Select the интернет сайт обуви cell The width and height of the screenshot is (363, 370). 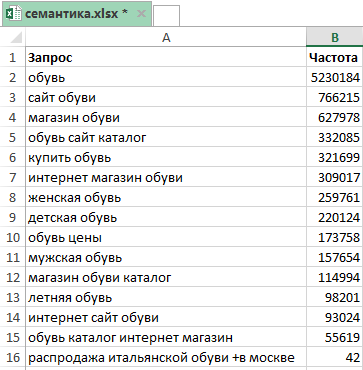pos(166,317)
